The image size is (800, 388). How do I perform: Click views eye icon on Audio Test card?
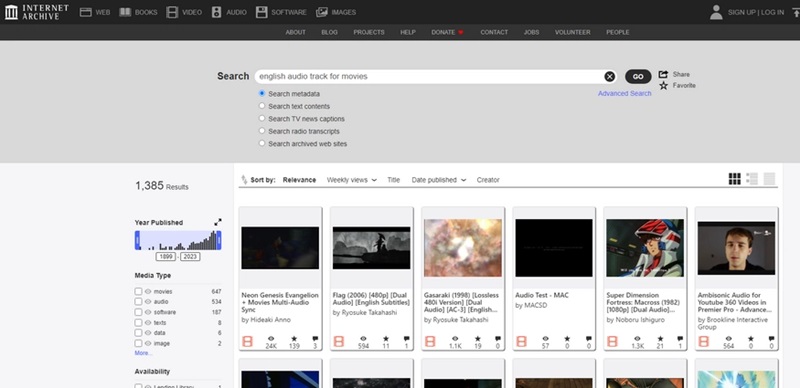[545, 338]
